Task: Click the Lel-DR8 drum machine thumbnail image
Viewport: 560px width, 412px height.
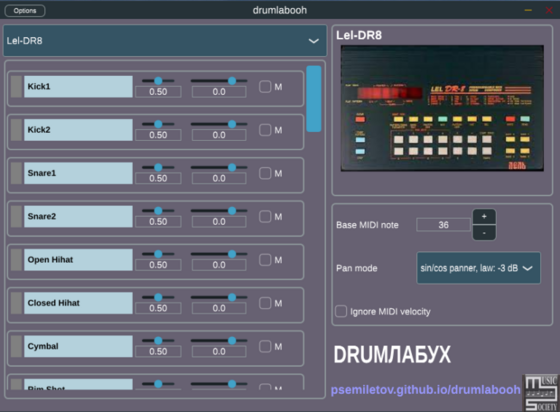Action: coord(442,108)
